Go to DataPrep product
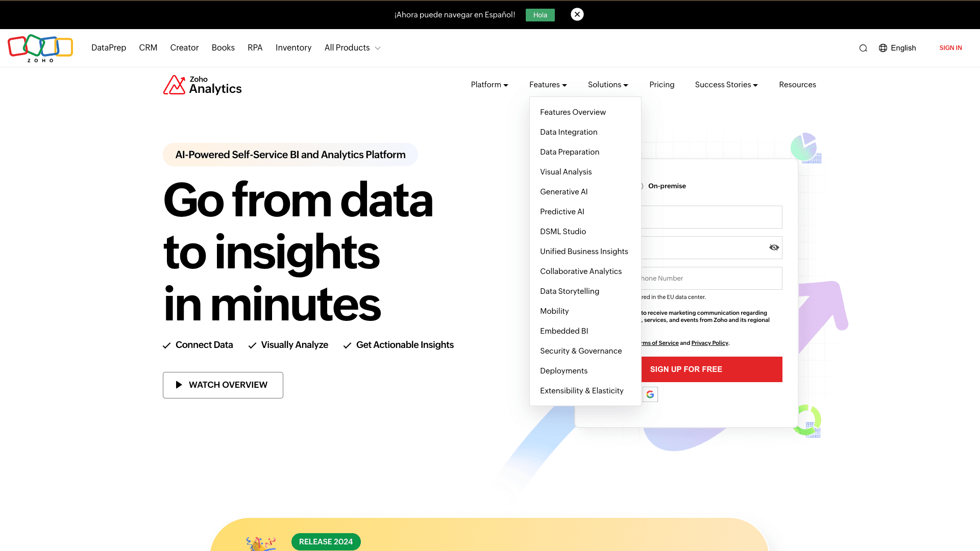Screen dimensions: 980x551 [x=109, y=48]
